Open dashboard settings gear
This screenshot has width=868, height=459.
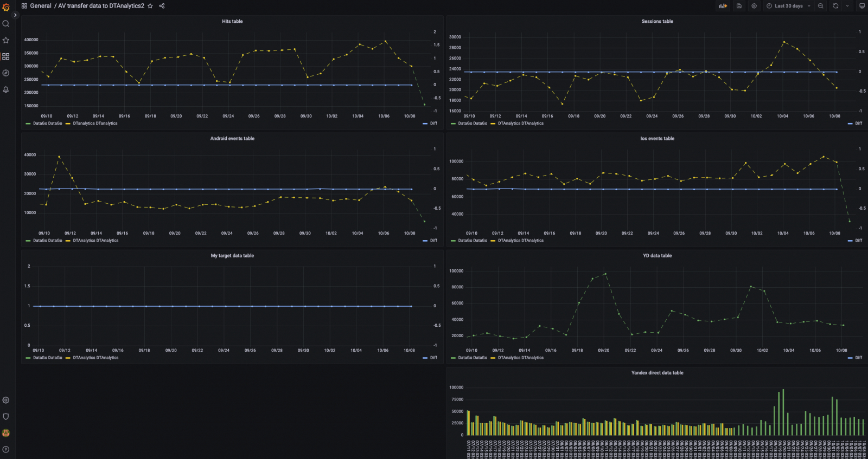pos(754,6)
